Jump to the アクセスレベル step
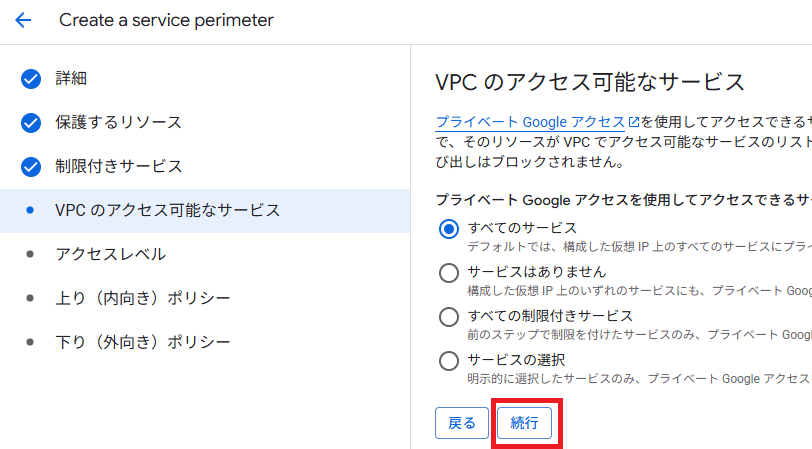This screenshot has width=812, height=449. pos(110,254)
